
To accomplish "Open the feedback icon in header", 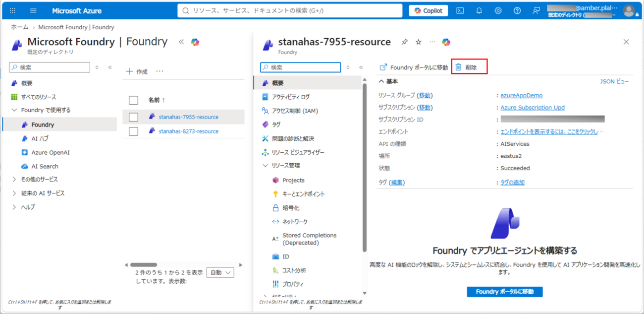I will tap(536, 10).
